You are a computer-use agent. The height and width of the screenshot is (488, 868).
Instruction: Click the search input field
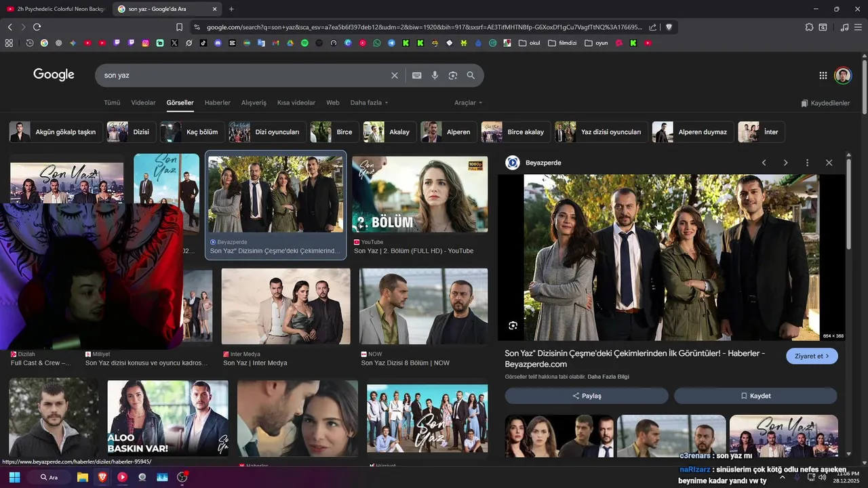click(x=244, y=75)
